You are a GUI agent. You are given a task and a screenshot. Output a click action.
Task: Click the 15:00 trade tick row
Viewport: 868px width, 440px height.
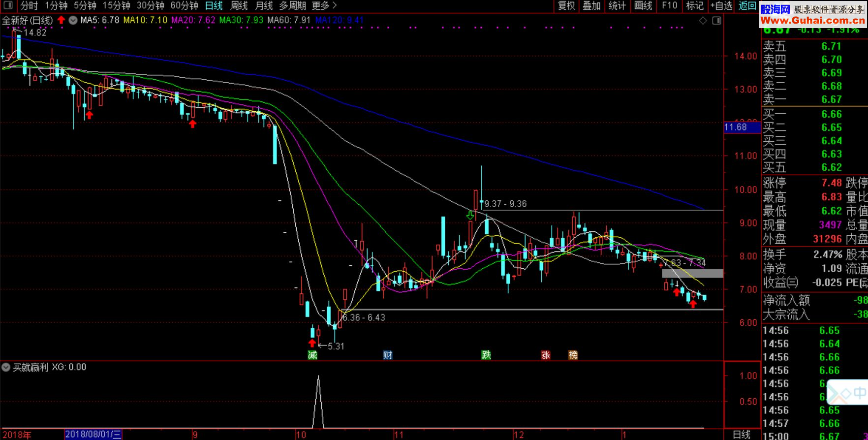pos(815,436)
